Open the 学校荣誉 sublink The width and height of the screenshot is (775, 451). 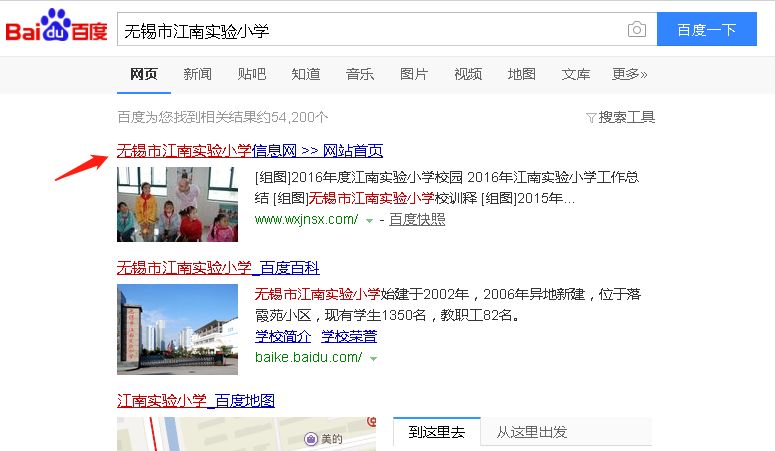[349, 336]
